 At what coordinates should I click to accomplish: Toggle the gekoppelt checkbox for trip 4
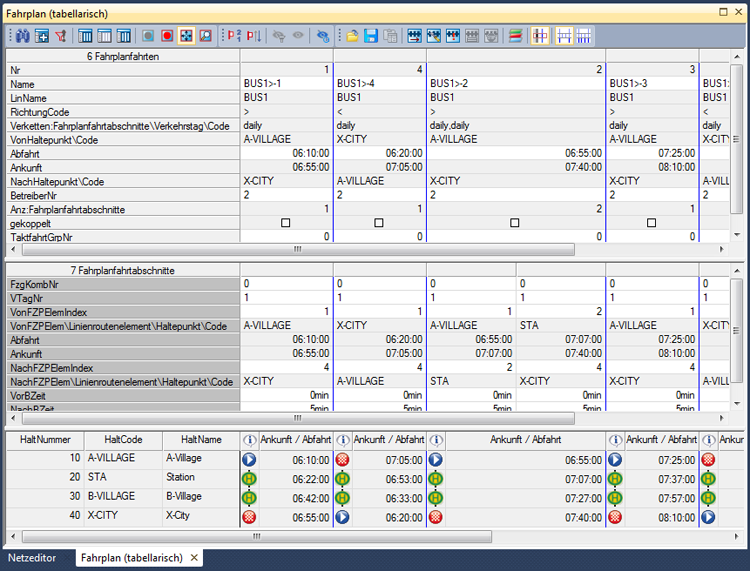coord(379,223)
